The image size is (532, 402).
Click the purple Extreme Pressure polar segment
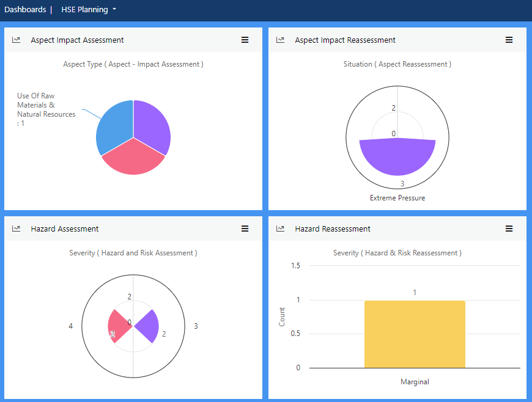pos(397,160)
